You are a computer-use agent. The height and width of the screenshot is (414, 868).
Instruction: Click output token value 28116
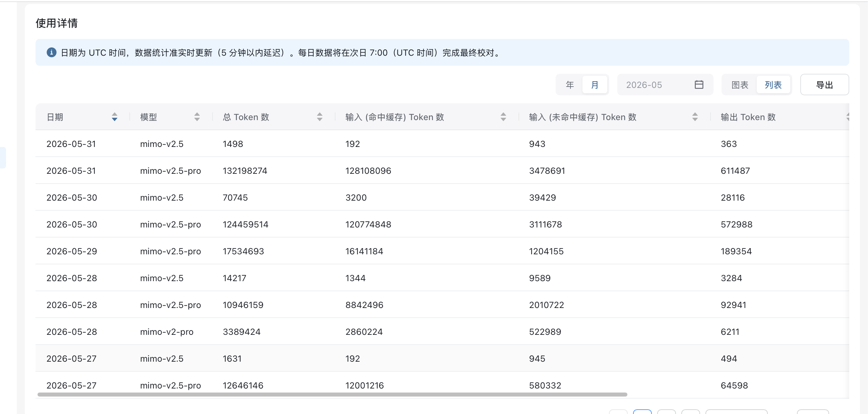point(733,198)
